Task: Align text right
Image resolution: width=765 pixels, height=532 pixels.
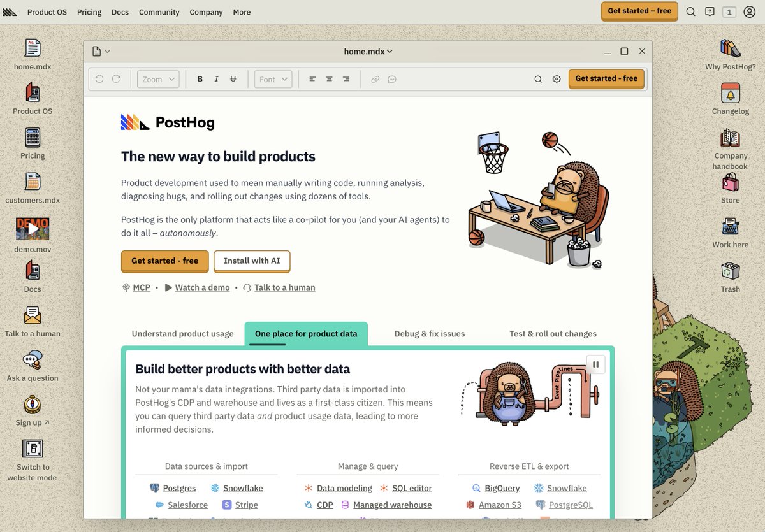Action: [x=346, y=79]
